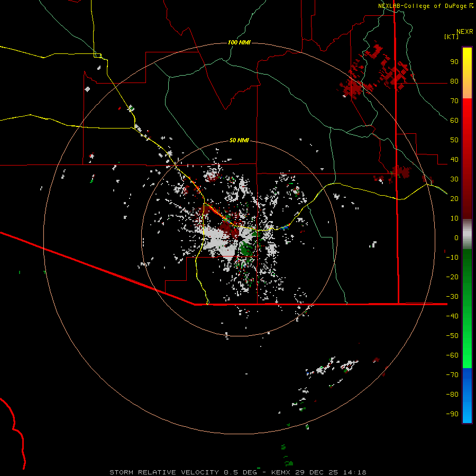Click the -50 value on the velocity scale
The image size is (476, 476).
452,336
